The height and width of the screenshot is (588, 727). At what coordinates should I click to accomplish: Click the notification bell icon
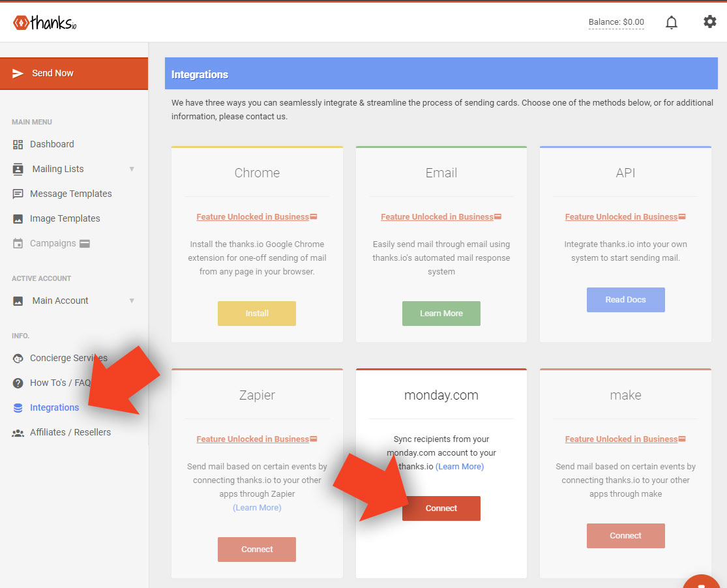[671, 23]
